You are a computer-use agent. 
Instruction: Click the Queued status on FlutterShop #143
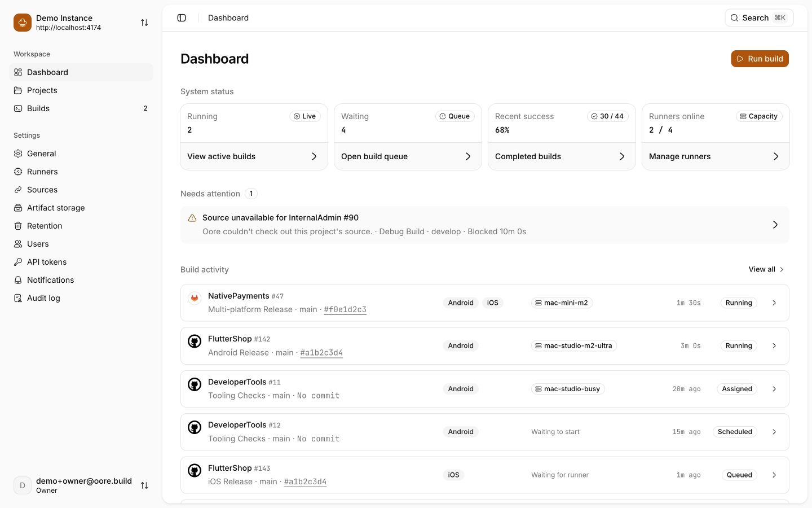tap(739, 475)
